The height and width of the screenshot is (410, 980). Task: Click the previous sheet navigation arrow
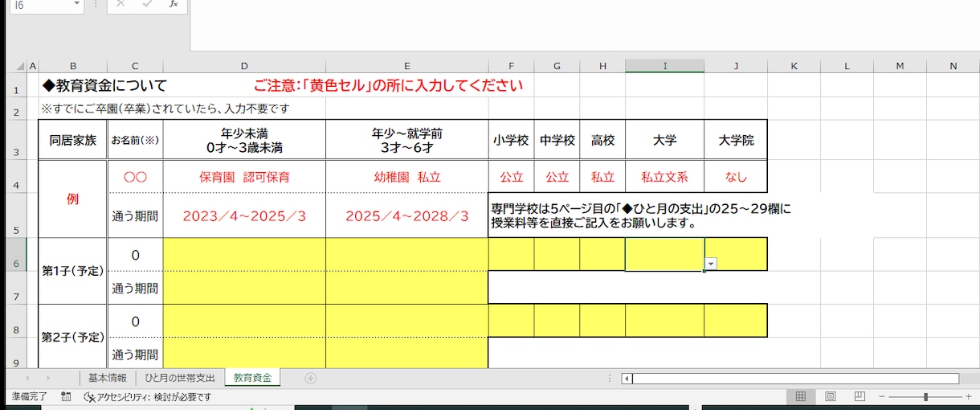click(x=27, y=378)
